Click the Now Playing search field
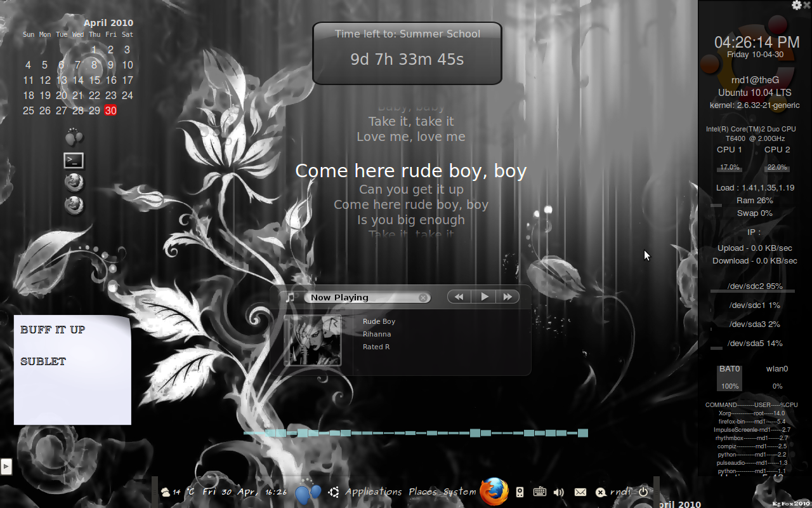 tap(367, 298)
